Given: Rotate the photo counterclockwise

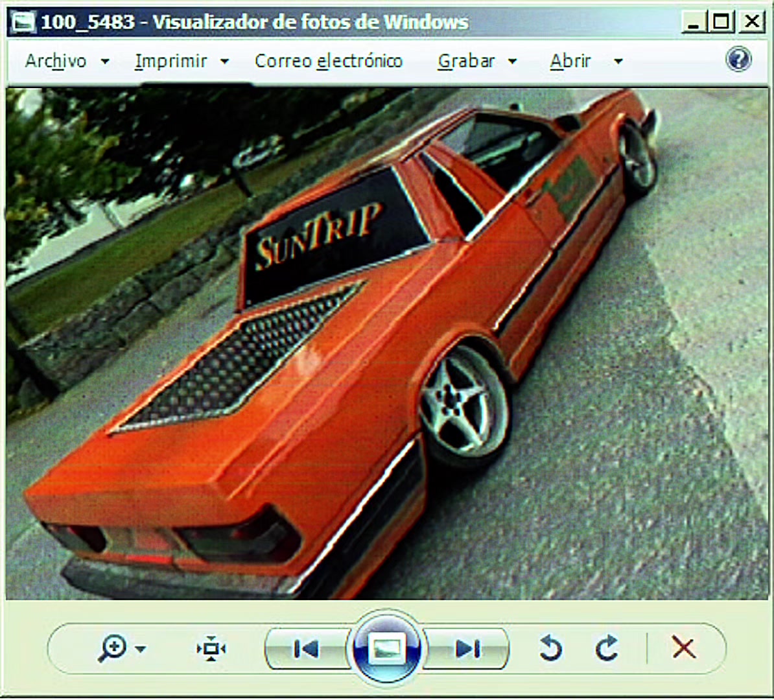Looking at the screenshot, I should [x=550, y=648].
